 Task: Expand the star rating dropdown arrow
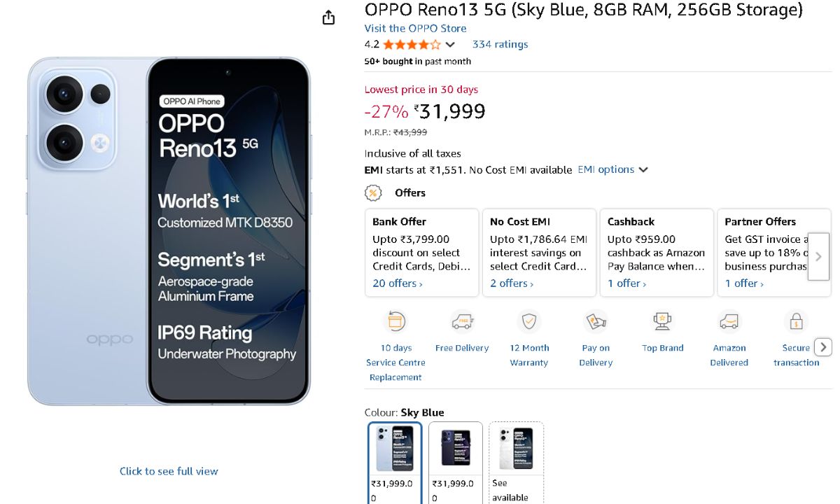click(x=450, y=45)
